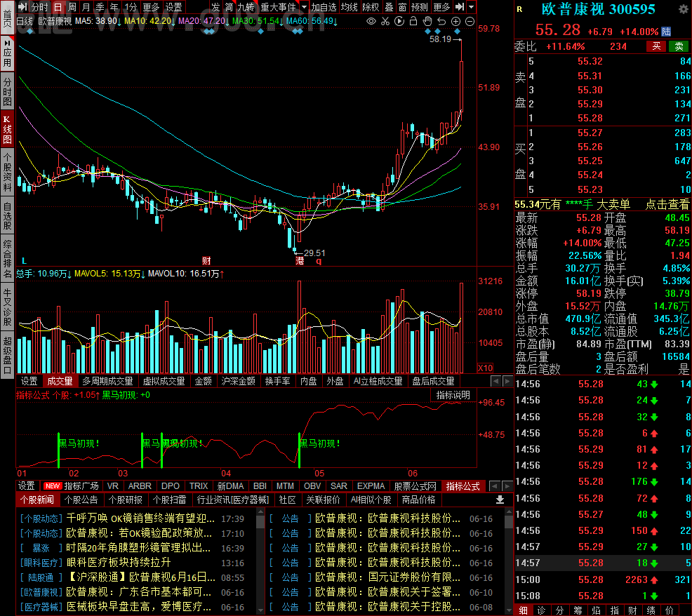692x616 pixels.
Task: Click the undo arrow icon
Action: (x=441, y=21)
